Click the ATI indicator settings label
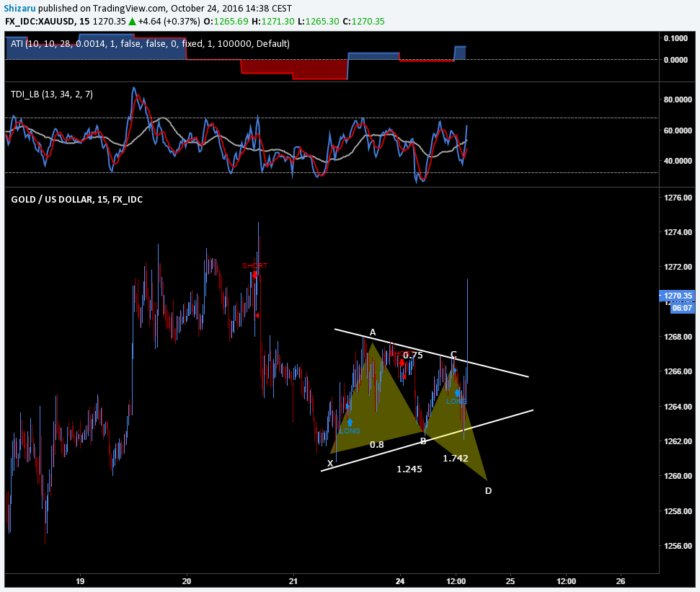700x592 pixels. [x=151, y=44]
